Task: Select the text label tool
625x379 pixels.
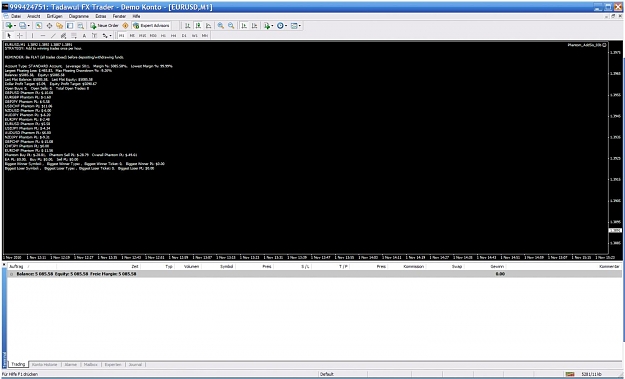Action: [94, 35]
